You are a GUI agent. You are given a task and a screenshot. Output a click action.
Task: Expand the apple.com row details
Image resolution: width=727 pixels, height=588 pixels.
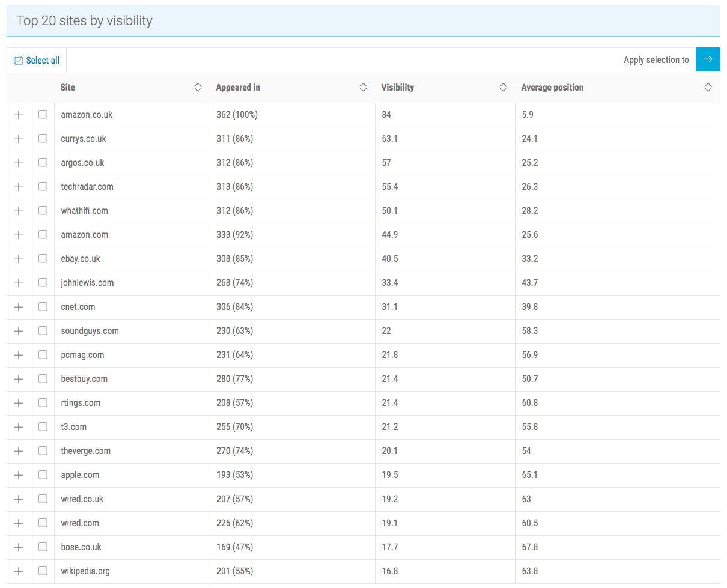[19, 475]
